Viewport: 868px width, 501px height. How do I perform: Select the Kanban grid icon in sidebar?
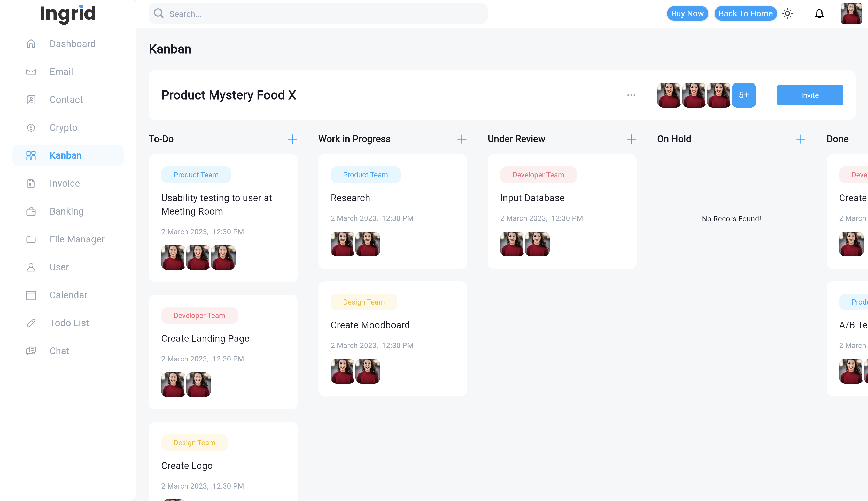(31, 156)
